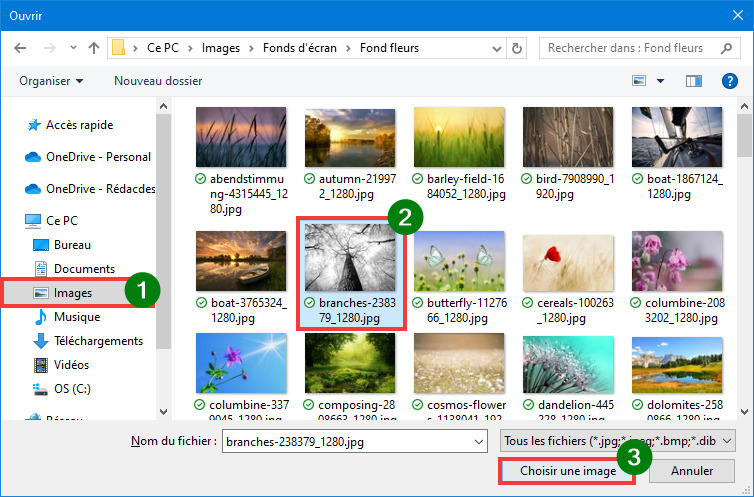Select the abendstimmung-4315445 thumbnail
Viewport: 754px width, 497px height.
(241, 137)
